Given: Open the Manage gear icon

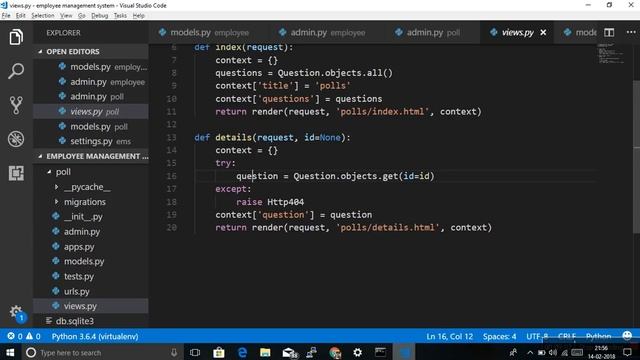Looking at the screenshot, I should pos(16,312).
